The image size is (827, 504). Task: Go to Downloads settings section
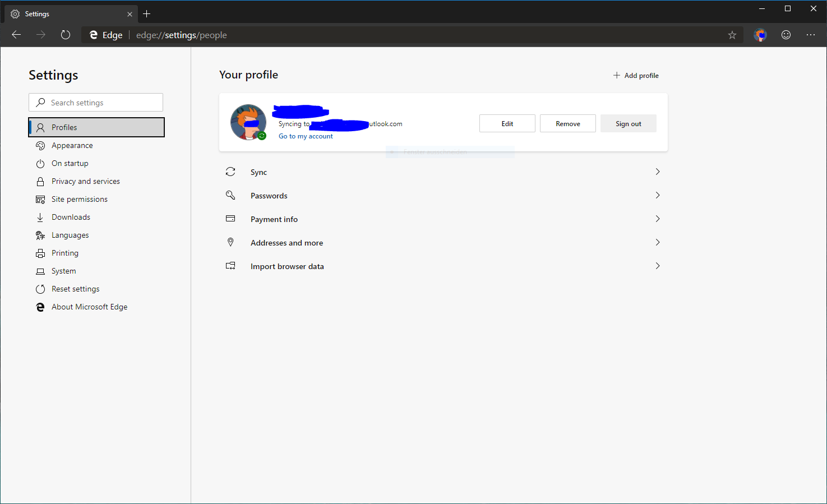click(x=71, y=217)
